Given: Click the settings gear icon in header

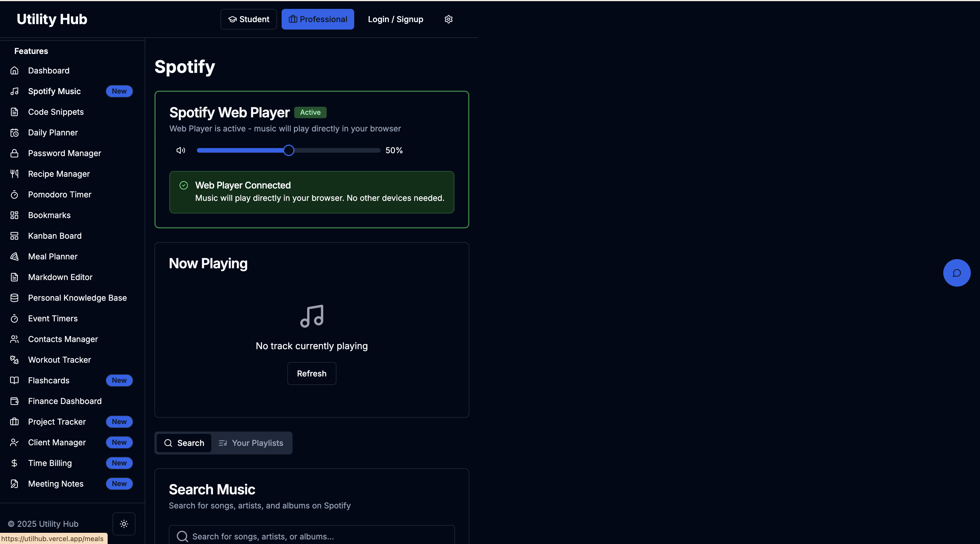Looking at the screenshot, I should coord(449,20).
